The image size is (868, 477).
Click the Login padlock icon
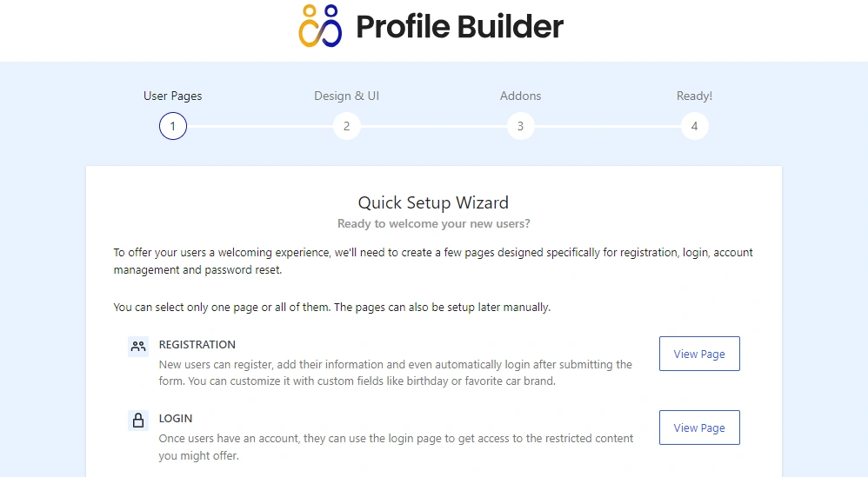(138, 421)
